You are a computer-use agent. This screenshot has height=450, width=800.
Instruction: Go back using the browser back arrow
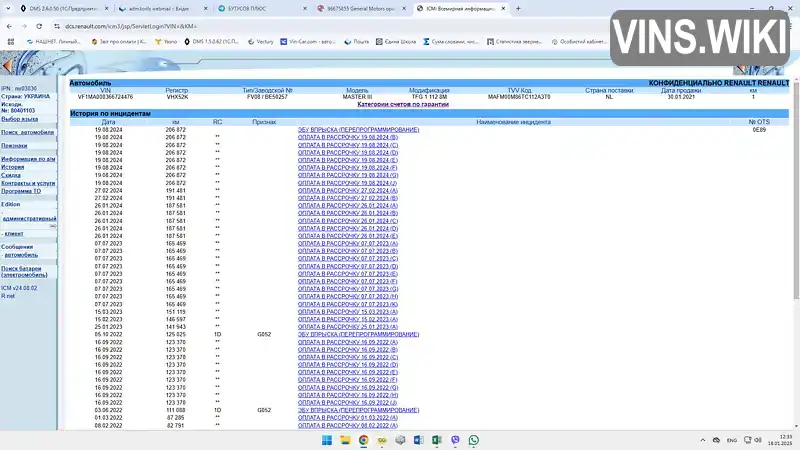coord(9,26)
